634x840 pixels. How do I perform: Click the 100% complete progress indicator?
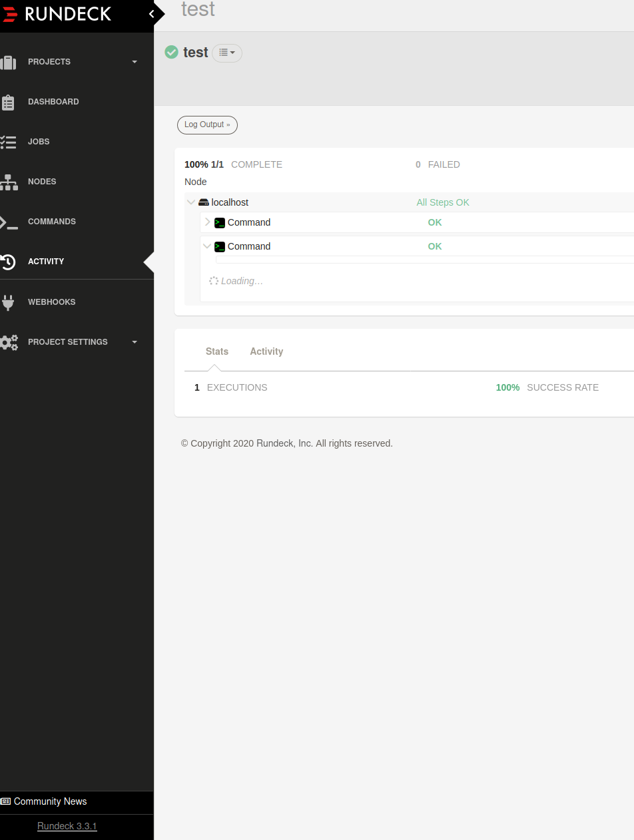pyautogui.click(x=204, y=164)
